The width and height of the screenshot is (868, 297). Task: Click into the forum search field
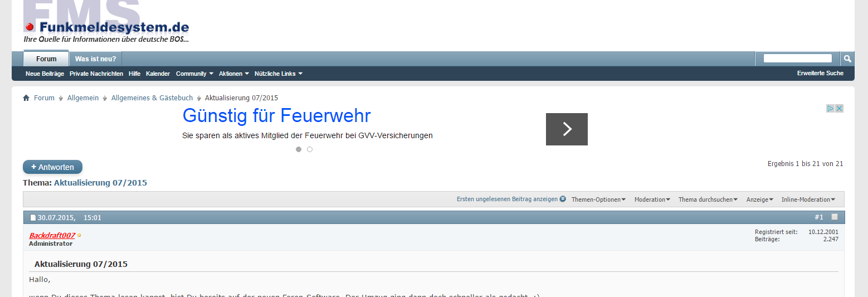tap(797, 59)
